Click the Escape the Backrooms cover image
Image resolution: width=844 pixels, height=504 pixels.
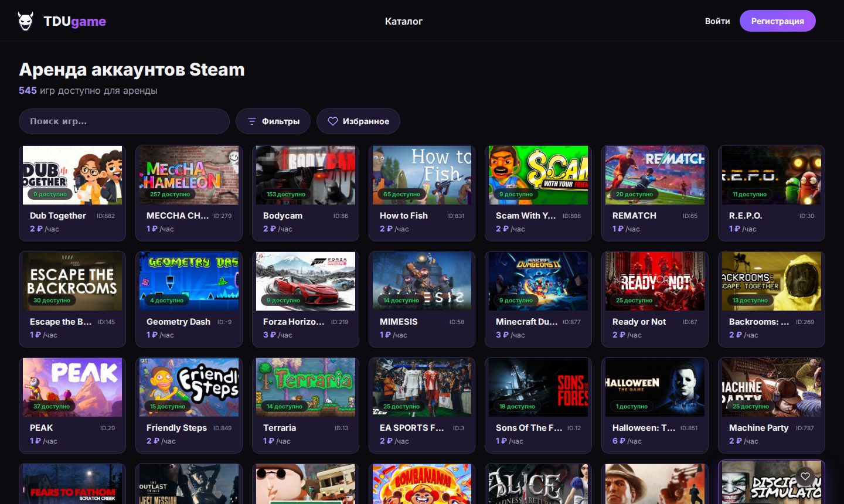(x=73, y=281)
